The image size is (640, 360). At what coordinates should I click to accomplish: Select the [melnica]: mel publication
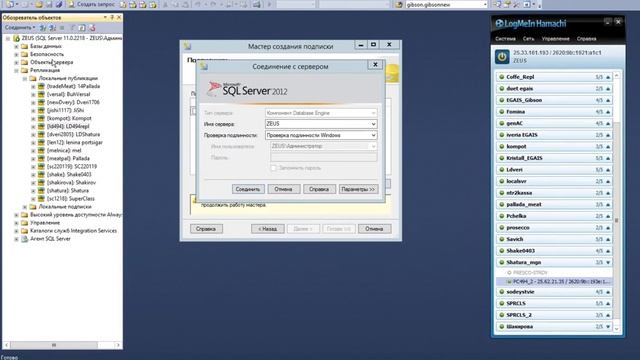coord(64,151)
